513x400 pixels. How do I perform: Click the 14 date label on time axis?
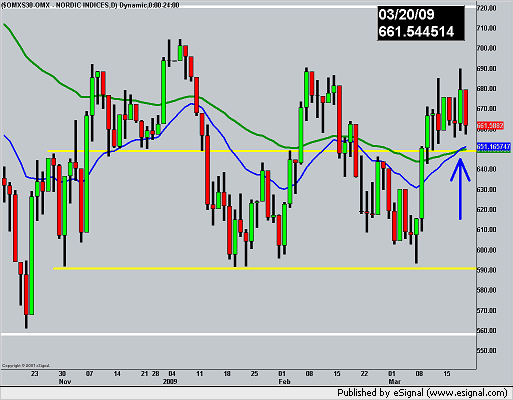117,374
